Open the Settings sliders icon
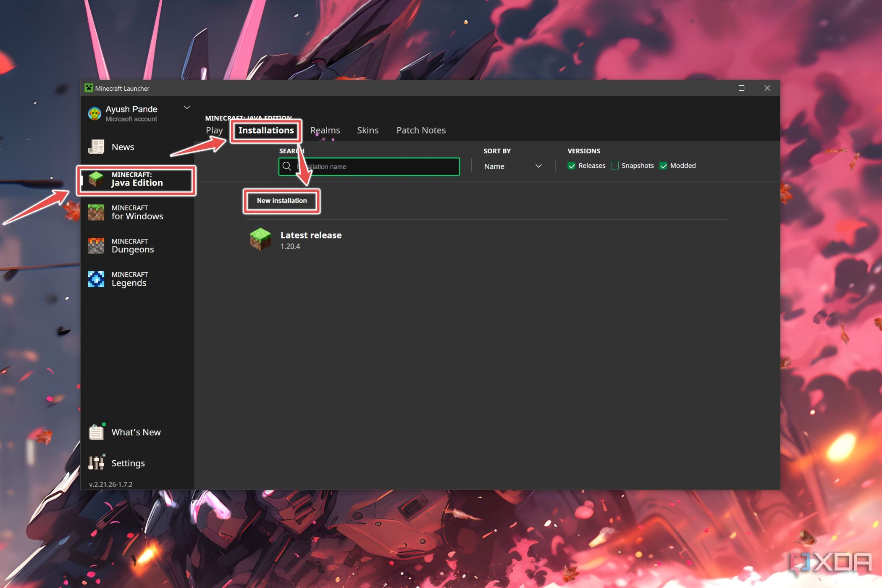Image resolution: width=882 pixels, height=588 pixels. (x=97, y=462)
